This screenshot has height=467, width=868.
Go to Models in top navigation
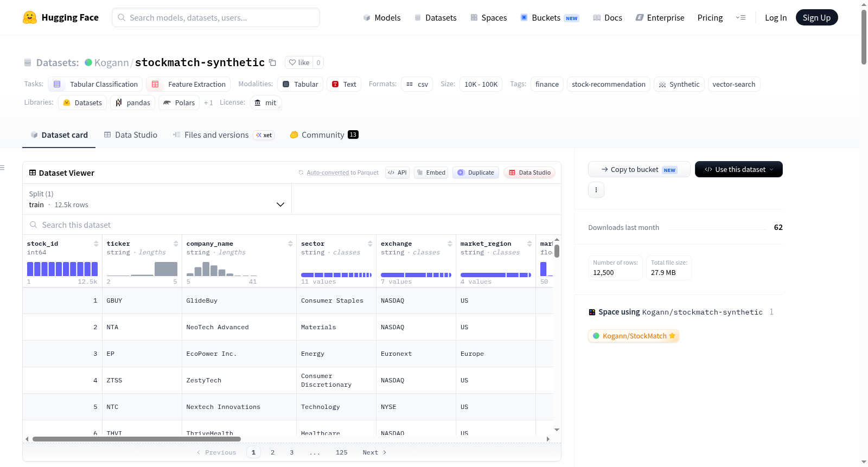[382, 18]
